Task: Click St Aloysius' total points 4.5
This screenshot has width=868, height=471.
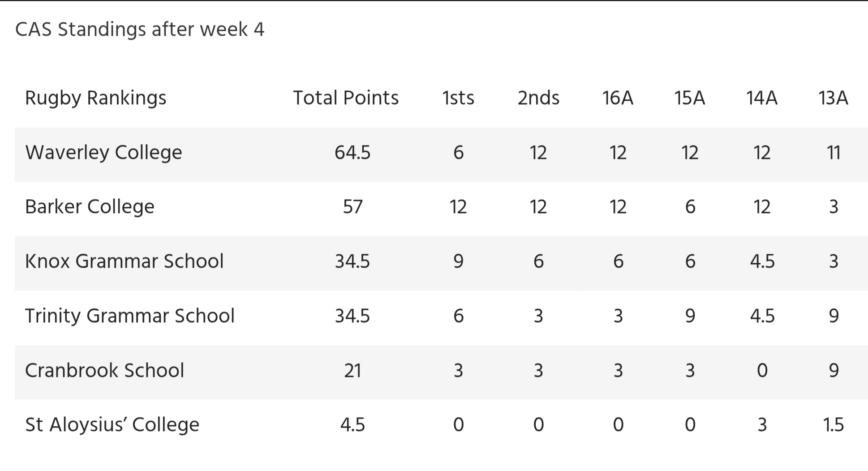Action: pos(352,425)
